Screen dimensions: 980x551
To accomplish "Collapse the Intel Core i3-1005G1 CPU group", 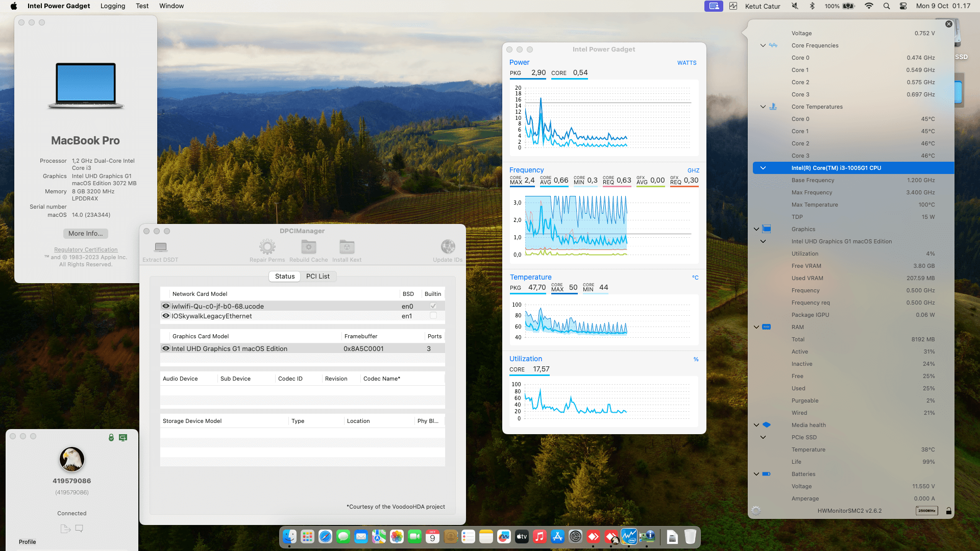I will [763, 168].
